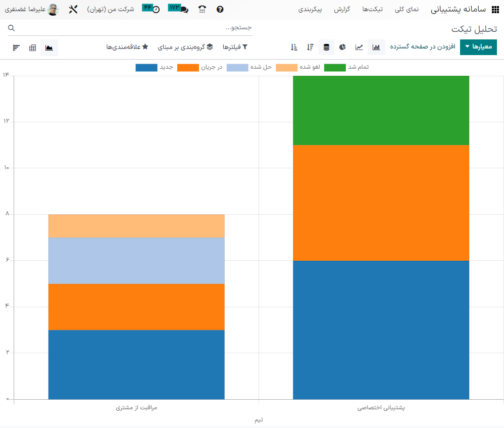This screenshot has width=504, height=428.
Task: Open the activities clock icon
Action: 156,10
